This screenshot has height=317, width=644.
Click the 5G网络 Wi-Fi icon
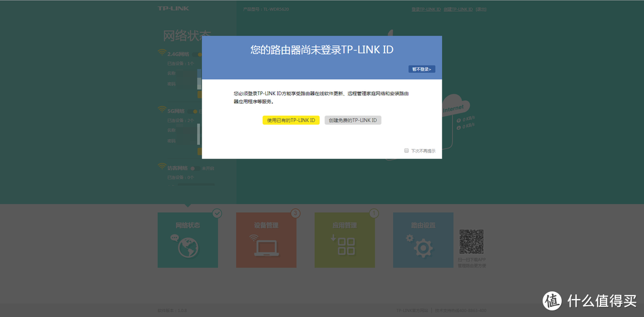point(162,110)
